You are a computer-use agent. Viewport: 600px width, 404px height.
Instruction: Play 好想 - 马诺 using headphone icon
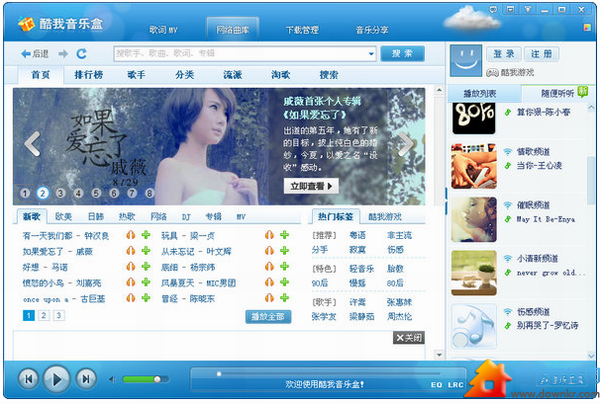[x=131, y=266]
